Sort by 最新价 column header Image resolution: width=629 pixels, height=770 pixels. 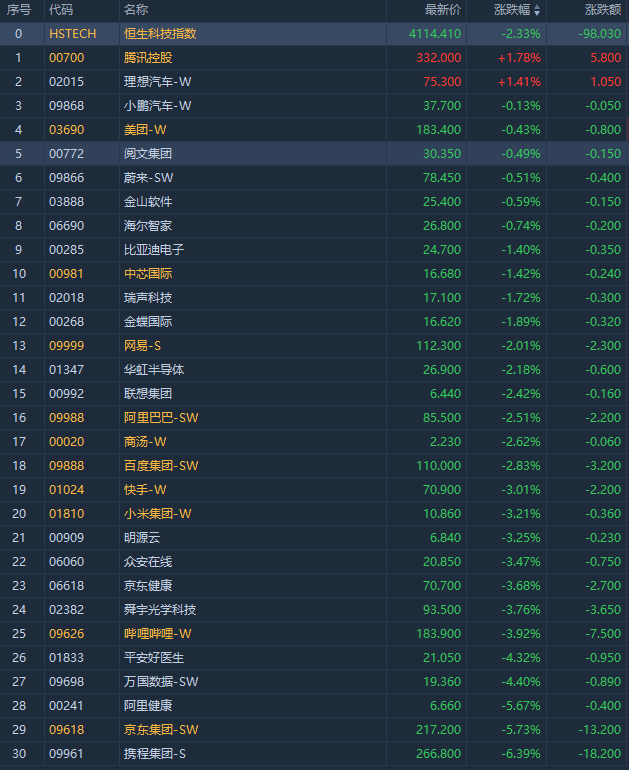tap(443, 10)
